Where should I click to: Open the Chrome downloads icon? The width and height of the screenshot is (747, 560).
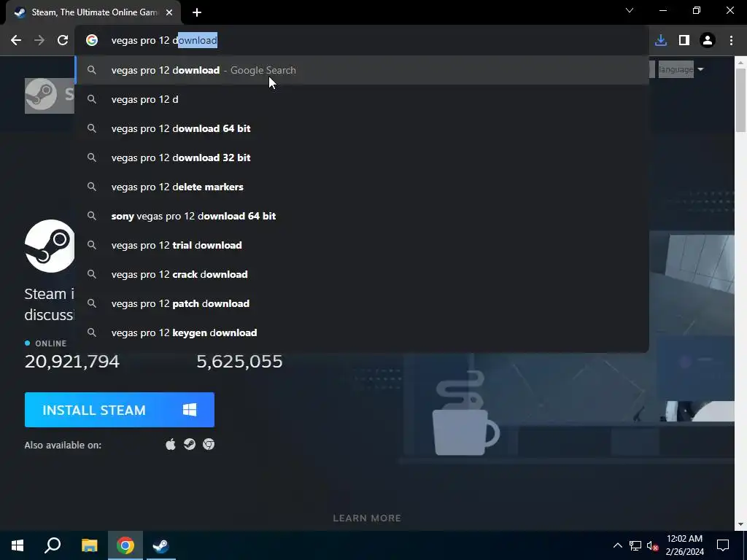click(x=661, y=41)
